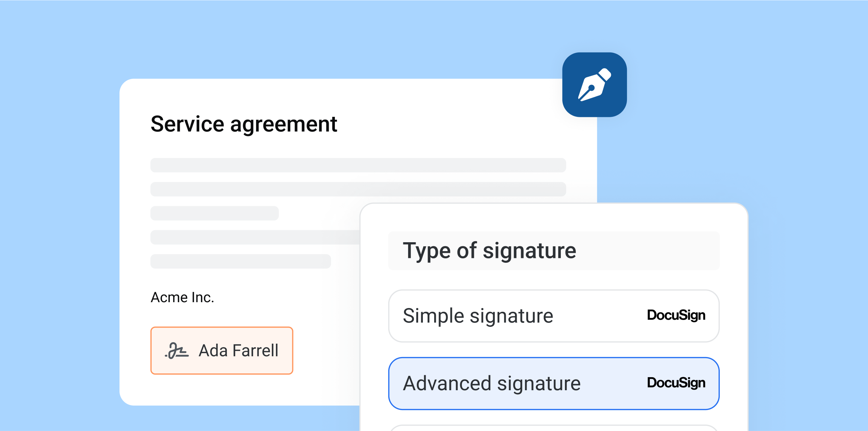Click the white nib inside the pen icon
Image resolution: width=868 pixels, height=431 pixels.
(594, 85)
